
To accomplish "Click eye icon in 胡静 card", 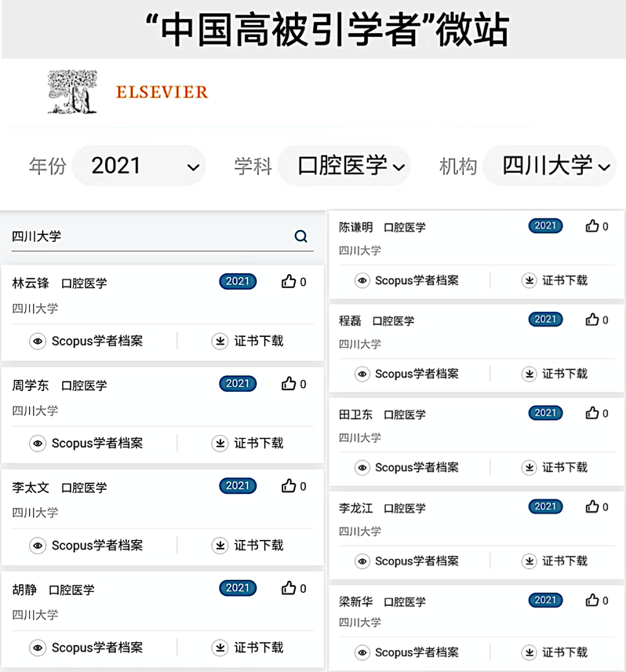I will click(x=38, y=648).
